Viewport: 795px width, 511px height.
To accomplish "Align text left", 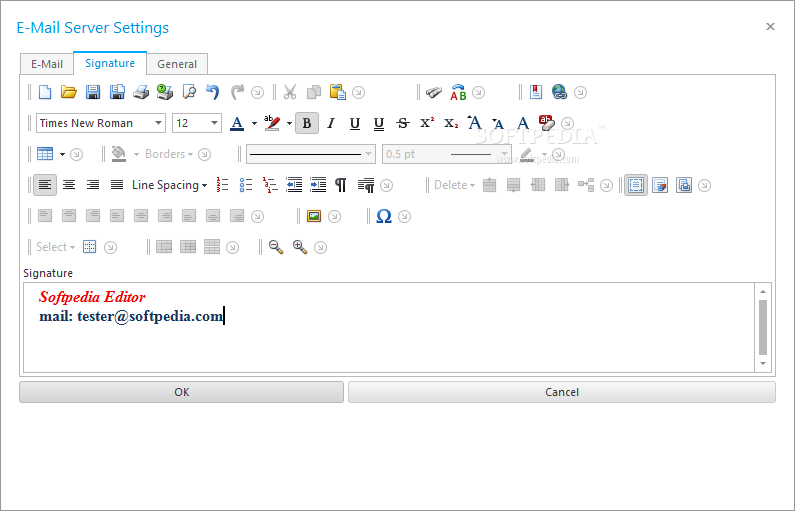I will 45,185.
